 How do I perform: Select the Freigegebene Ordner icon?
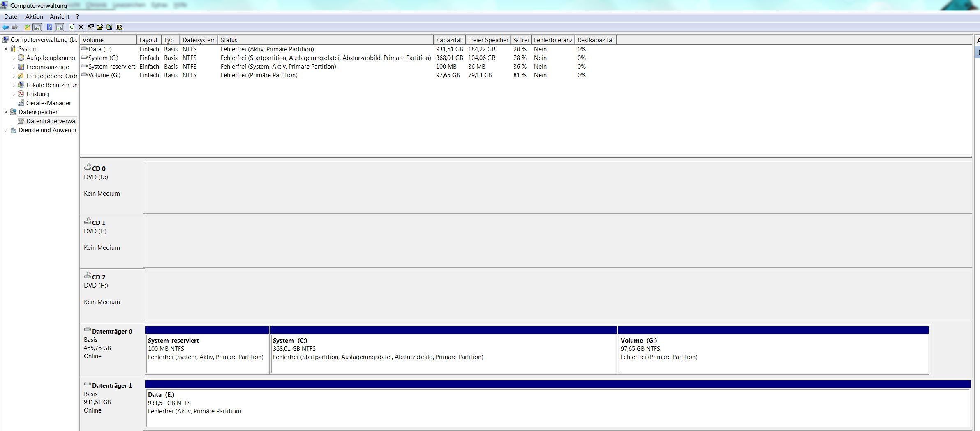tap(21, 76)
